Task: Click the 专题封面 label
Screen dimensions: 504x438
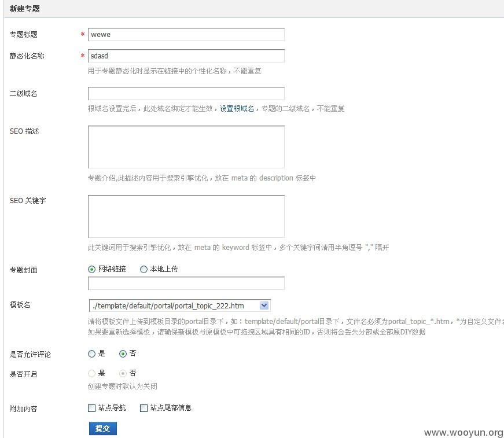Action: (x=24, y=270)
